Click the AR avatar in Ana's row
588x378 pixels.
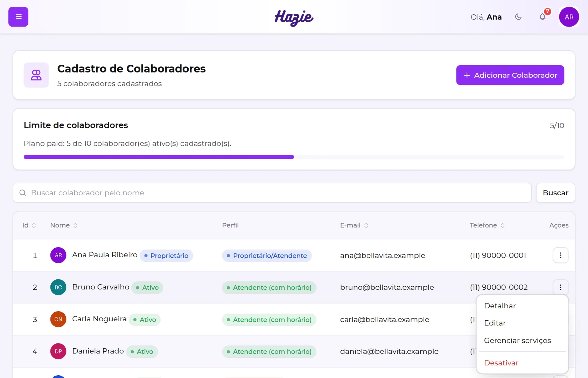coord(58,255)
